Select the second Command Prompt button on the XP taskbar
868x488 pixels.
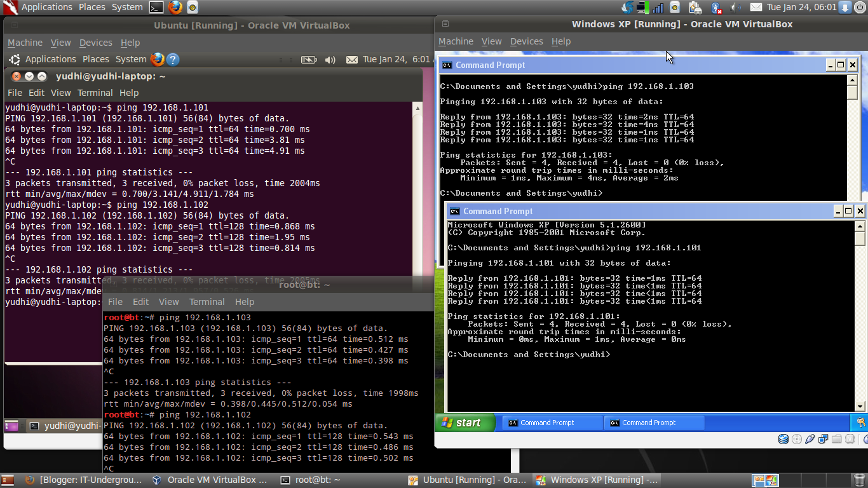(x=654, y=423)
